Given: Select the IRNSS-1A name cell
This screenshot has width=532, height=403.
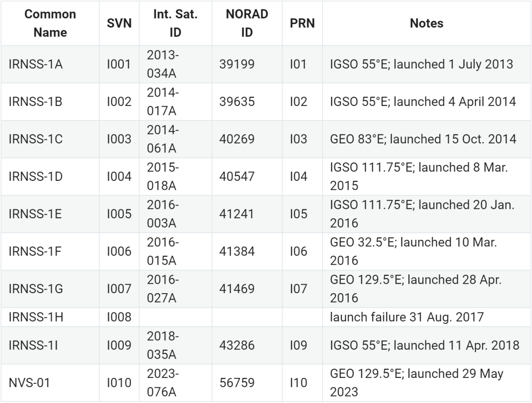Looking at the screenshot, I should tap(35, 65).
